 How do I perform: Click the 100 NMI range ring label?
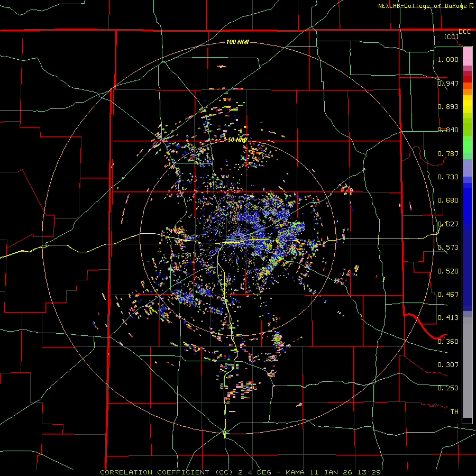(x=237, y=42)
